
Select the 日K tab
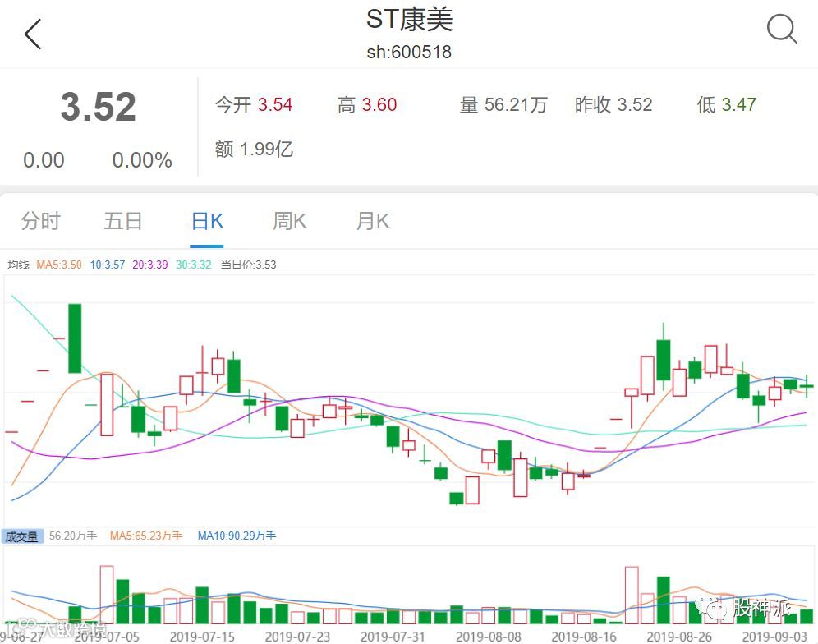tap(207, 221)
